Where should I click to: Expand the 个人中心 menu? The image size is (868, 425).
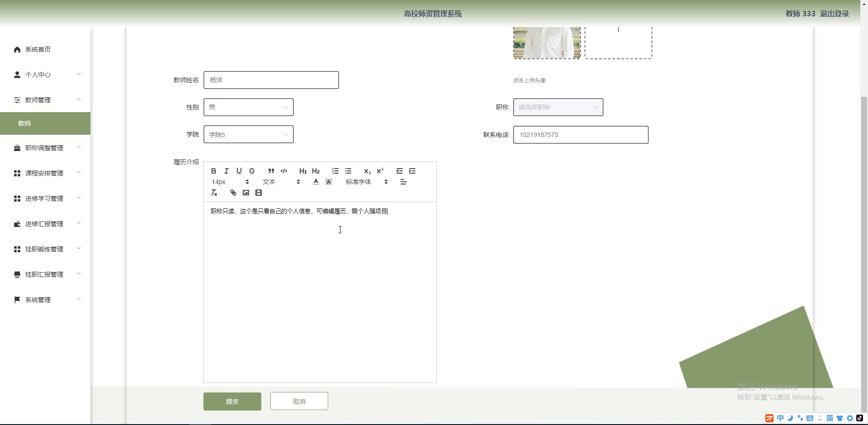click(x=45, y=75)
